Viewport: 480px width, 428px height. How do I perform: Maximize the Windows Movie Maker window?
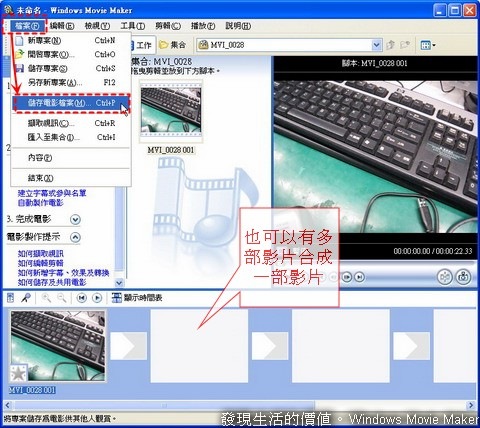click(x=455, y=10)
